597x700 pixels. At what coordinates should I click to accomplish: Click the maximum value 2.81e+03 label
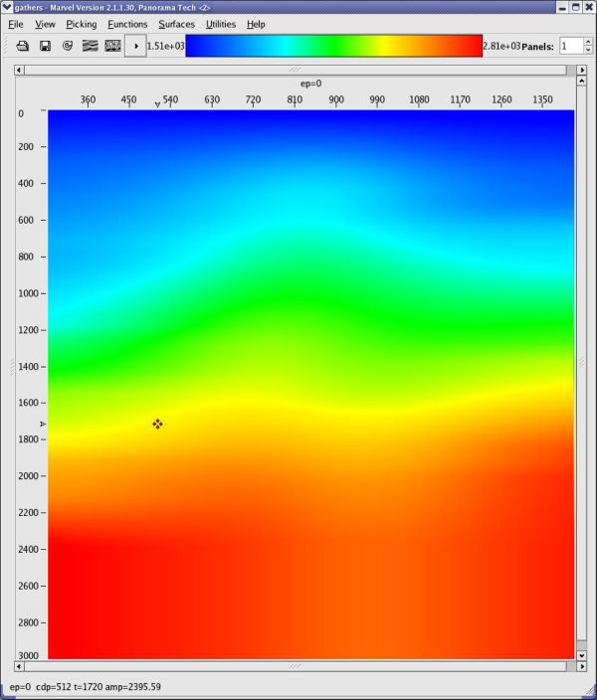501,46
